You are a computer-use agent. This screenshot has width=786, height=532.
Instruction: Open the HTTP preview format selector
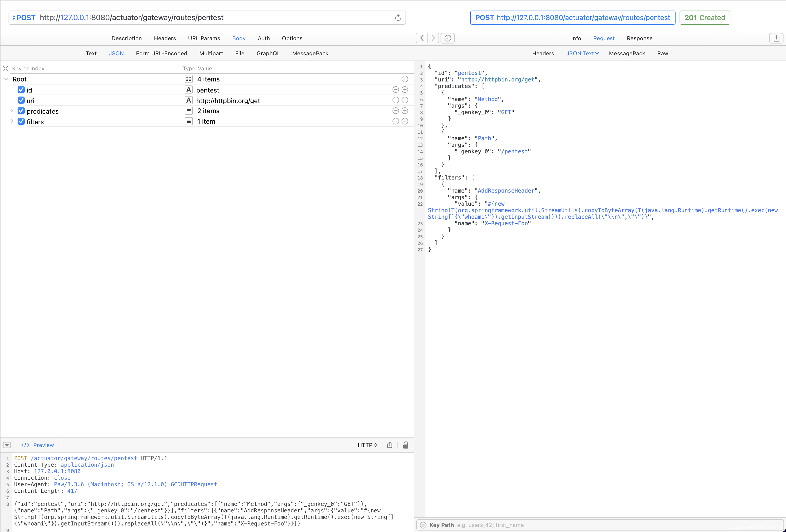tap(367, 445)
